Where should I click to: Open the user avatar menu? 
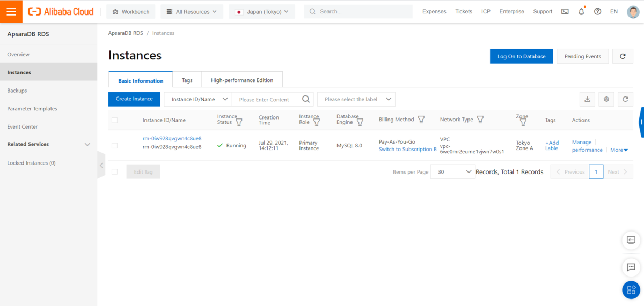click(633, 11)
